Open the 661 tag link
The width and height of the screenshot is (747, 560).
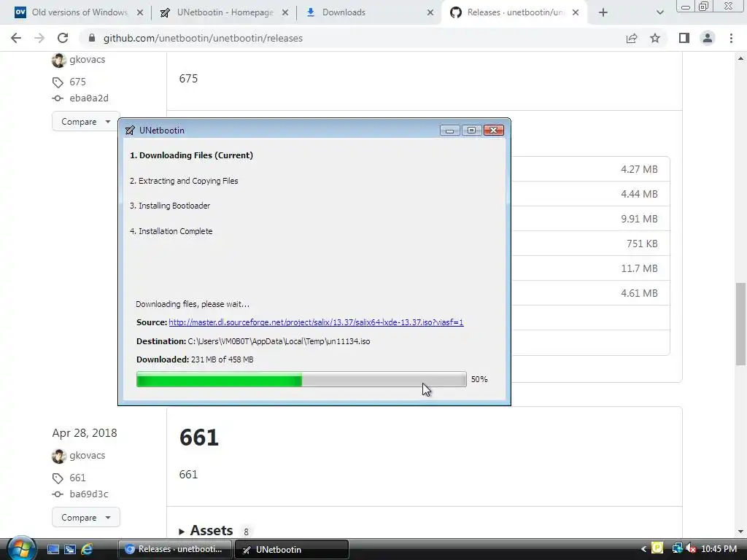click(77, 478)
